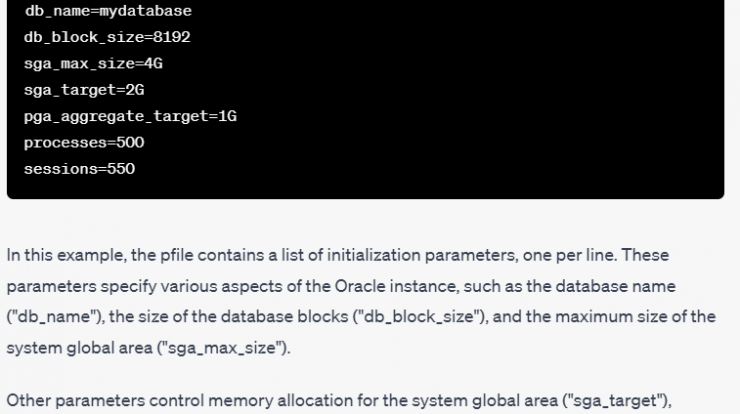Click "Other parameters control memory allocation" text
Viewport: 740px width, 414px height.
pyautogui.click(x=179, y=401)
